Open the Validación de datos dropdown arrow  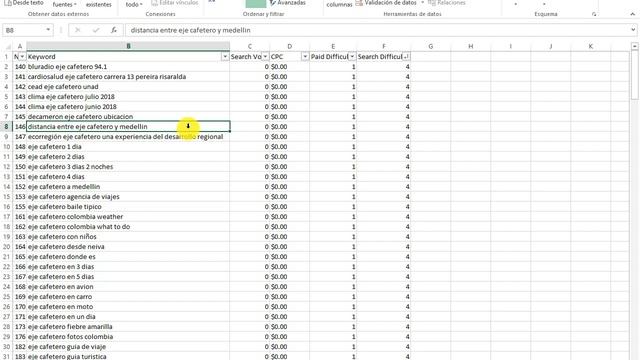[x=422, y=3]
